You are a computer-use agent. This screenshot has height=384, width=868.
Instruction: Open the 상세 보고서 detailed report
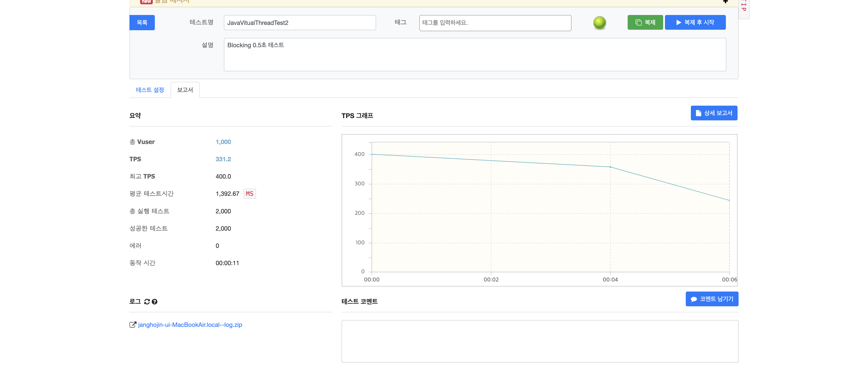click(714, 113)
